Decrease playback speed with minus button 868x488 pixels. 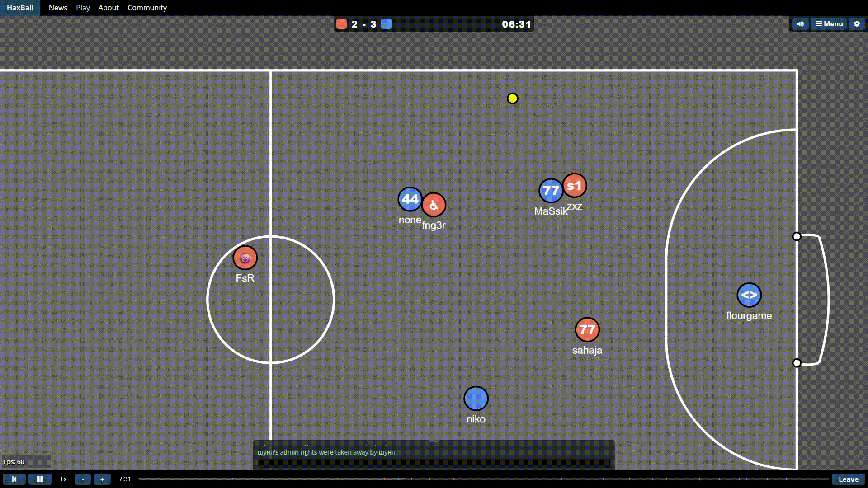coord(83,479)
